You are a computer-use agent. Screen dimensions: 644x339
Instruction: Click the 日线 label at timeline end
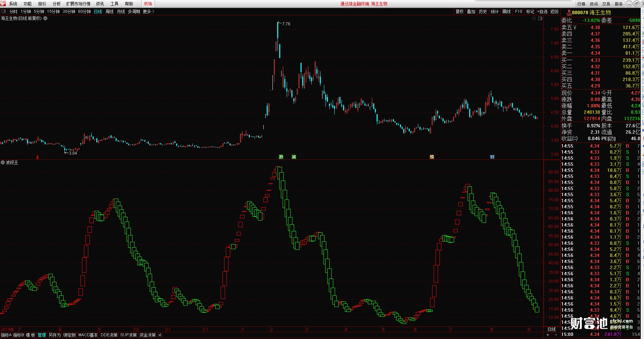(552, 329)
